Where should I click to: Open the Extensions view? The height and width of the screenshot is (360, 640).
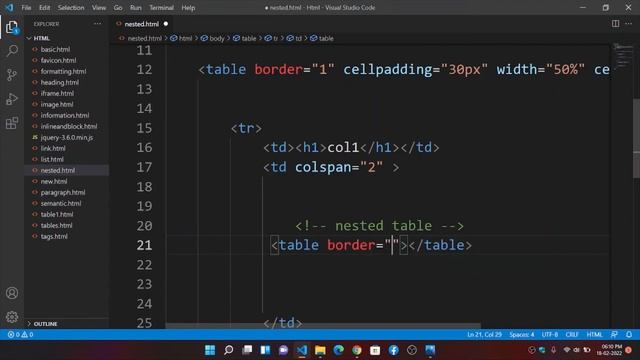point(12,123)
